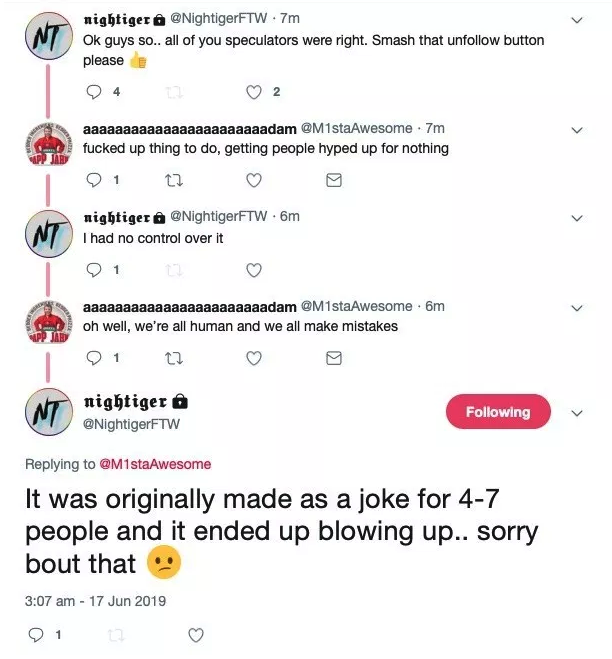Open @M1staAwesome link in 'Replying to'
The image size is (612, 659).
155,464
